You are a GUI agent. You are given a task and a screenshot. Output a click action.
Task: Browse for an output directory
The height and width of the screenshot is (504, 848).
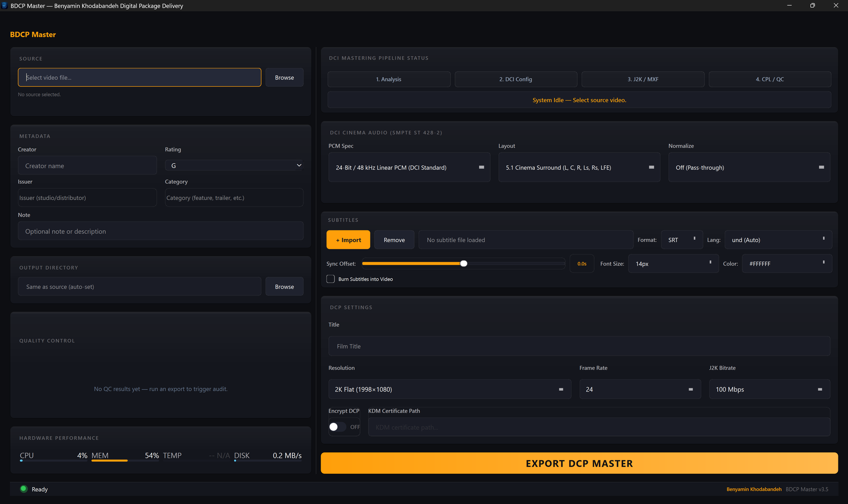pos(284,287)
